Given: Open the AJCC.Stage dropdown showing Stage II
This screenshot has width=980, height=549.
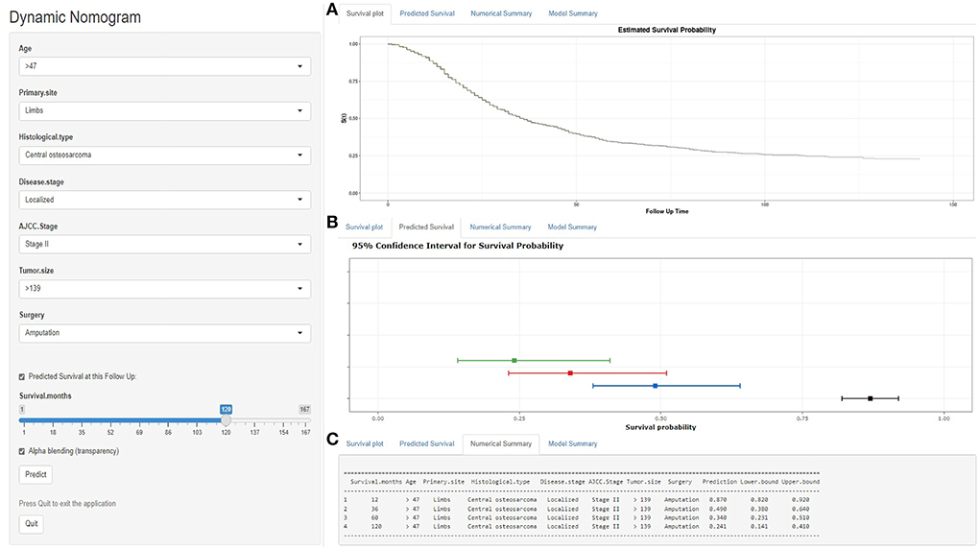Looking at the screenshot, I should pyautogui.click(x=164, y=244).
